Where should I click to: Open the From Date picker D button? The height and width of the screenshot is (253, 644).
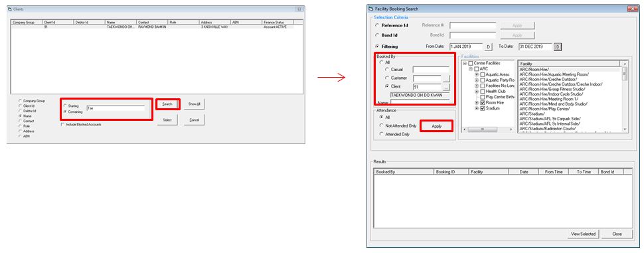489,47
